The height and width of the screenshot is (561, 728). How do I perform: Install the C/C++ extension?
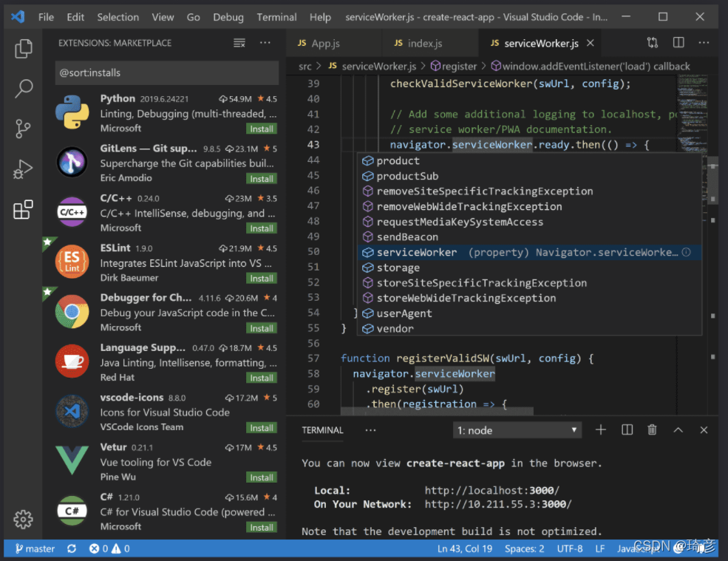coord(262,228)
